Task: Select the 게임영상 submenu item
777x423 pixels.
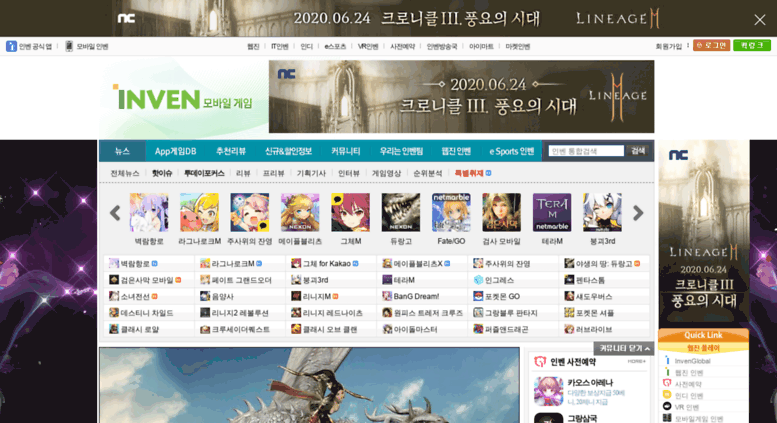Action: [x=387, y=173]
